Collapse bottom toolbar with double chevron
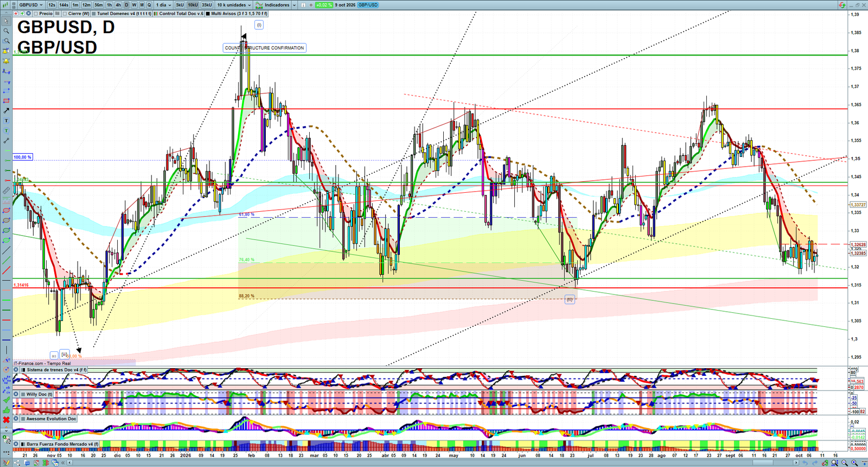This screenshot has height=467, width=868. click(63, 462)
